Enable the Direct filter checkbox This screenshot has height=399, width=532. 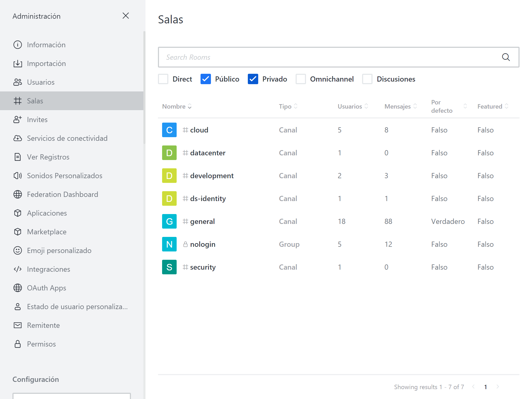click(x=163, y=79)
